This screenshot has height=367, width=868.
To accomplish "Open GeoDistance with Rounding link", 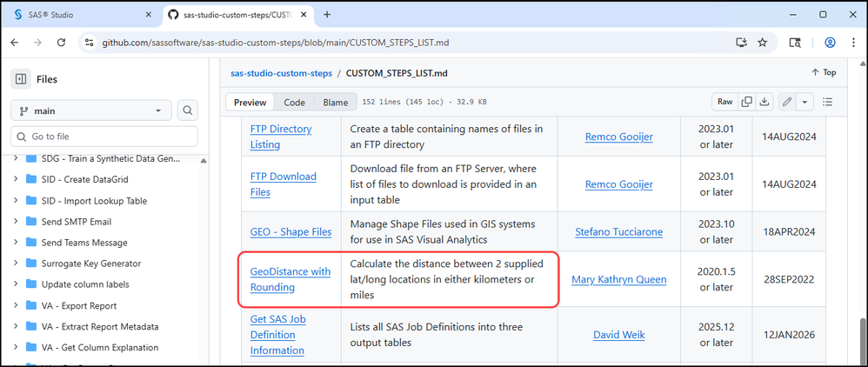I will pyautogui.click(x=290, y=279).
